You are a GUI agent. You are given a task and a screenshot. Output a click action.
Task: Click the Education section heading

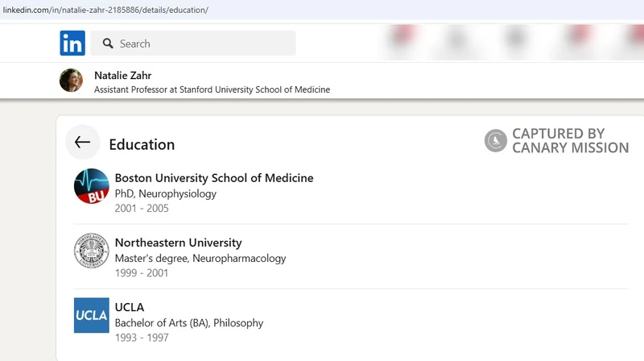[142, 145]
